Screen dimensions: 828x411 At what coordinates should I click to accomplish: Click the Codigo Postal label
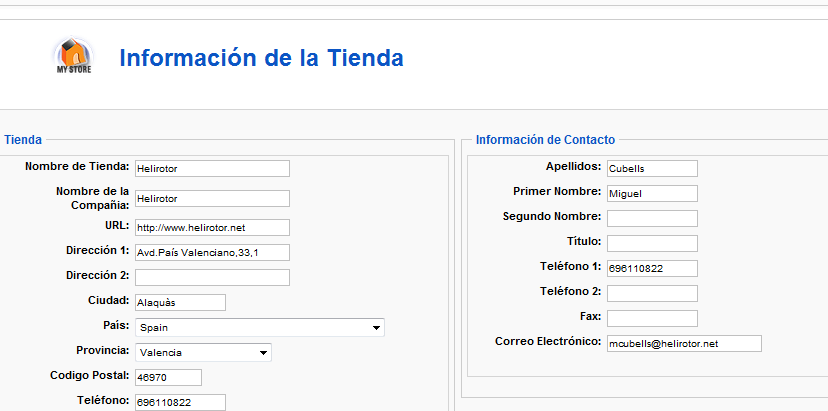coord(90,375)
